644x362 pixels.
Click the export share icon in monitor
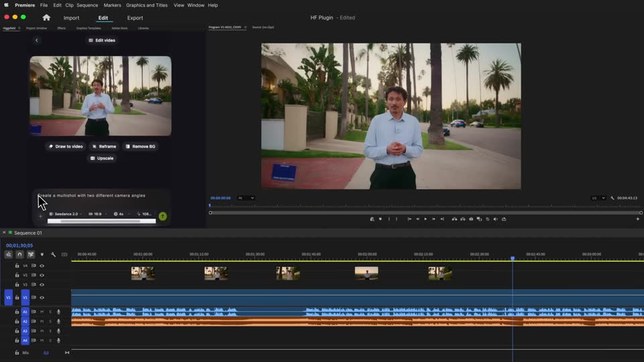point(504,219)
